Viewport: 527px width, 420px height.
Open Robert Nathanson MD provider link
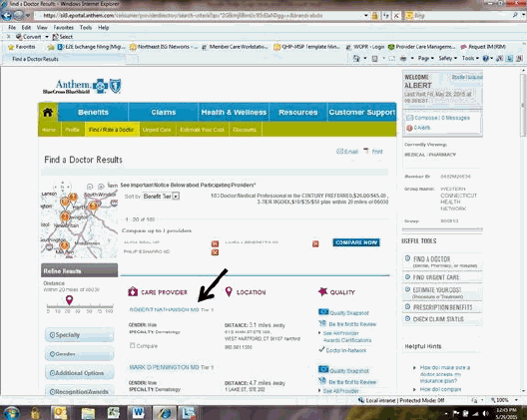tap(164, 309)
